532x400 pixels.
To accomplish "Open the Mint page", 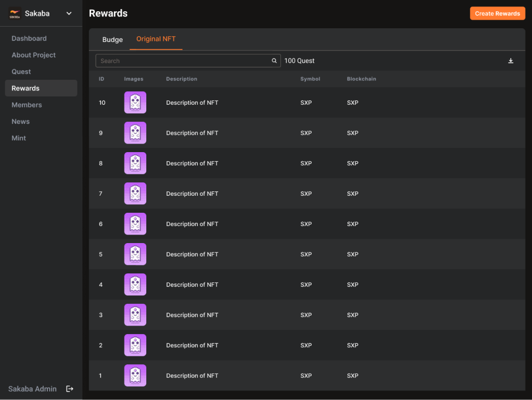I will (x=19, y=138).
